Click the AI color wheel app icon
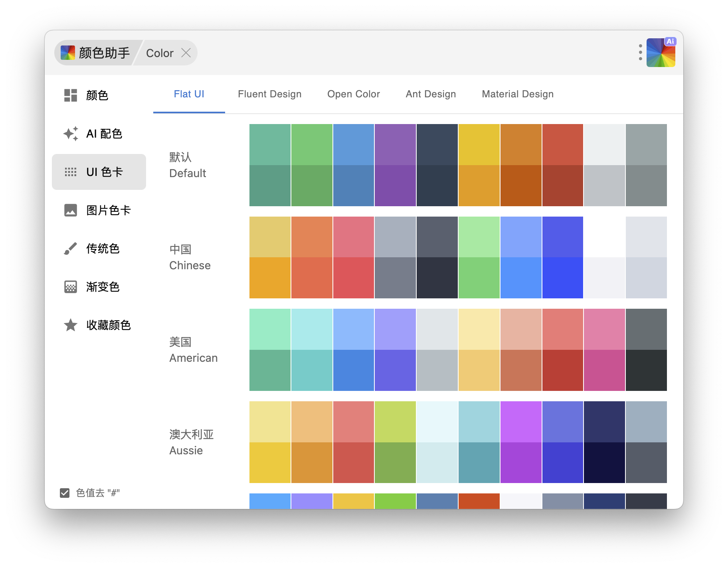Screen dimensions: 728x568 pos(661,52)
